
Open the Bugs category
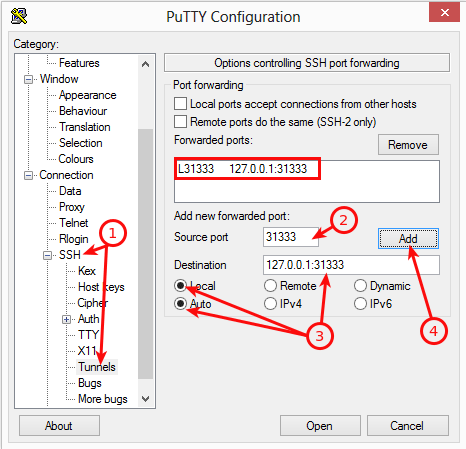click(x=90, y=383)
